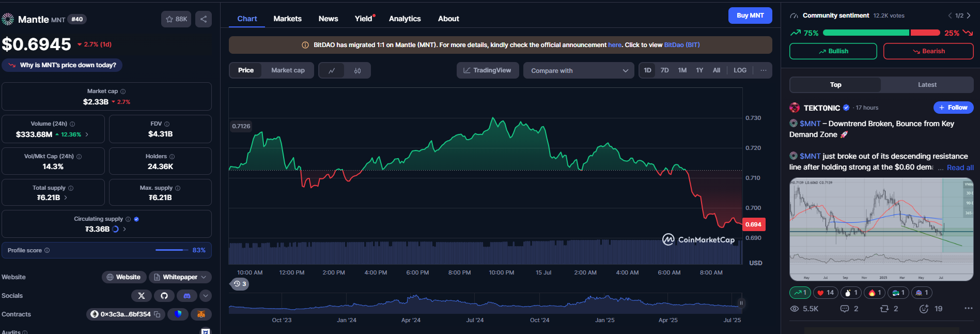Image resolution: width=980 pixels, height=334 pixels.
Task: Click the Market cap info icon
Action: pos(123,92)
